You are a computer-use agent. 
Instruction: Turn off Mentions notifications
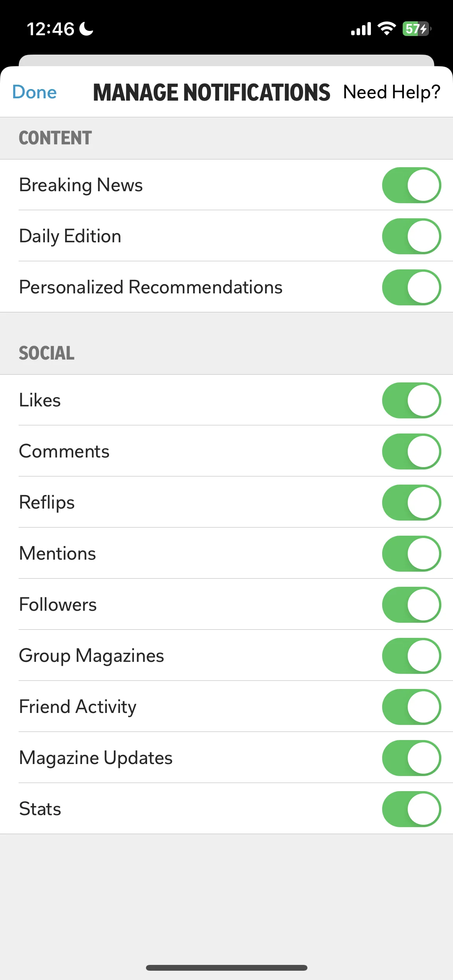pos(412,553)
